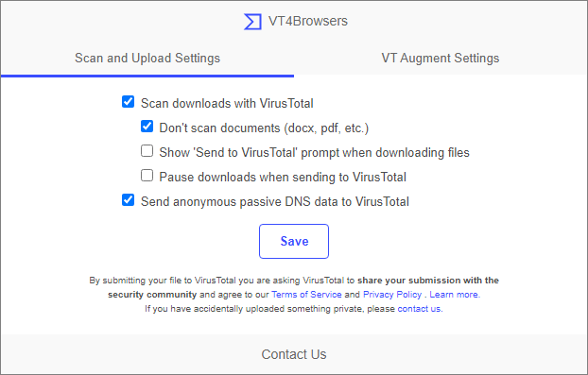
Task: Switch to the VT Augment Settings tab
Action: point(441,58)
